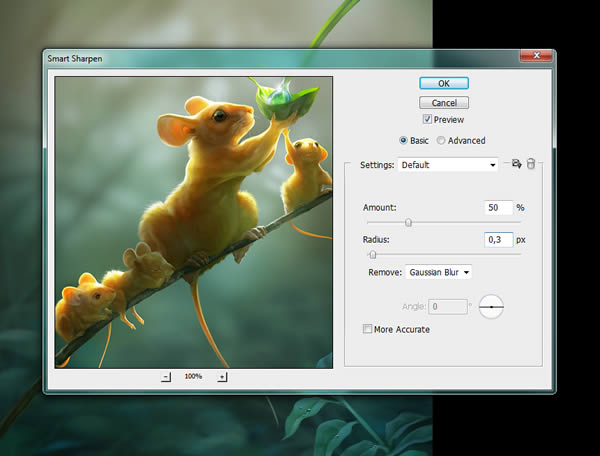Zoom out the preview with minus button
Viewport: 600px width, 456px height.
tap(166, 377)
